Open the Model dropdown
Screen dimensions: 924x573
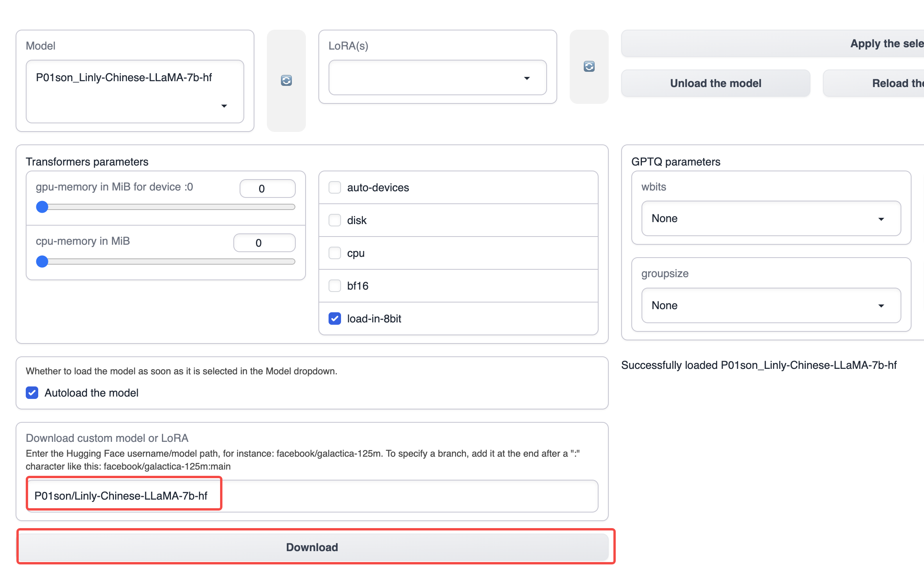point(135,91)
